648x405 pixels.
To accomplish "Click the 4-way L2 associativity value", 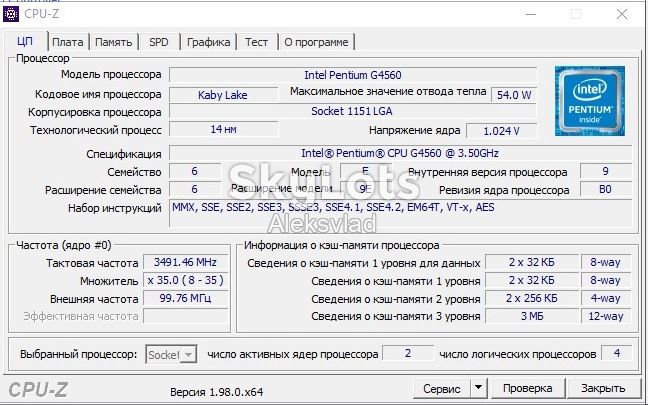I will tap(606, 298).
